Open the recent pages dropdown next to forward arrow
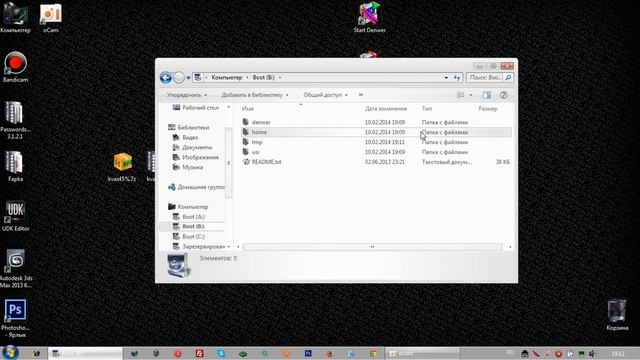Viewport: 640px width, 360px height. [x=188, y=78]
